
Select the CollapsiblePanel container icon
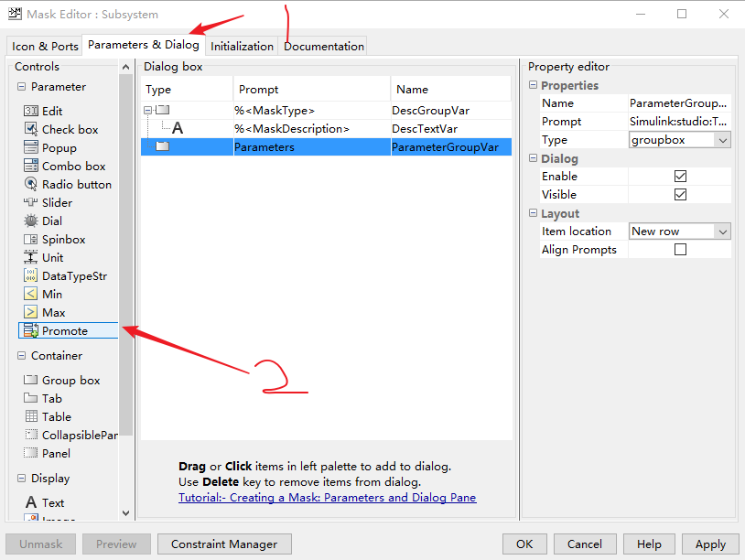click(31, 435)
